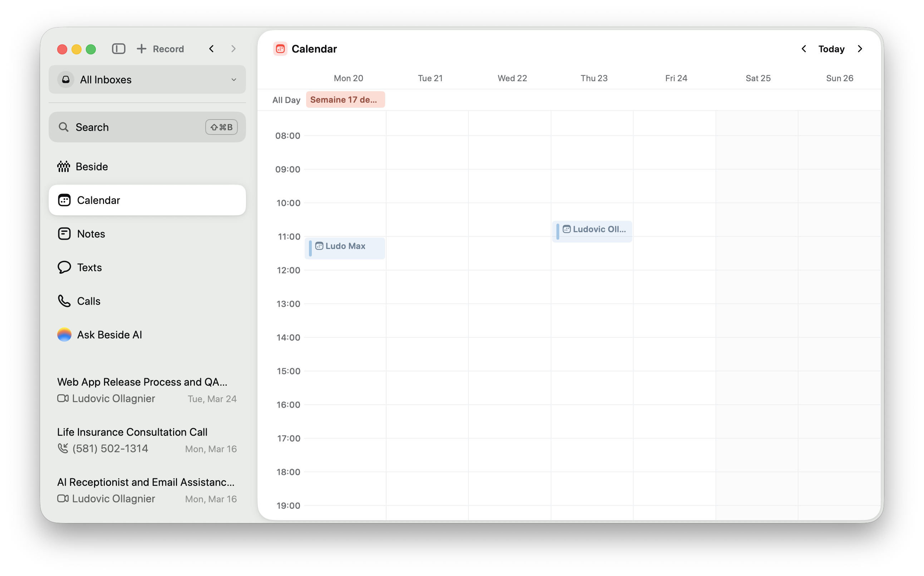Screen dimensions: 924x576
Task: Open Beside in the sidebar
Action: 147,166
